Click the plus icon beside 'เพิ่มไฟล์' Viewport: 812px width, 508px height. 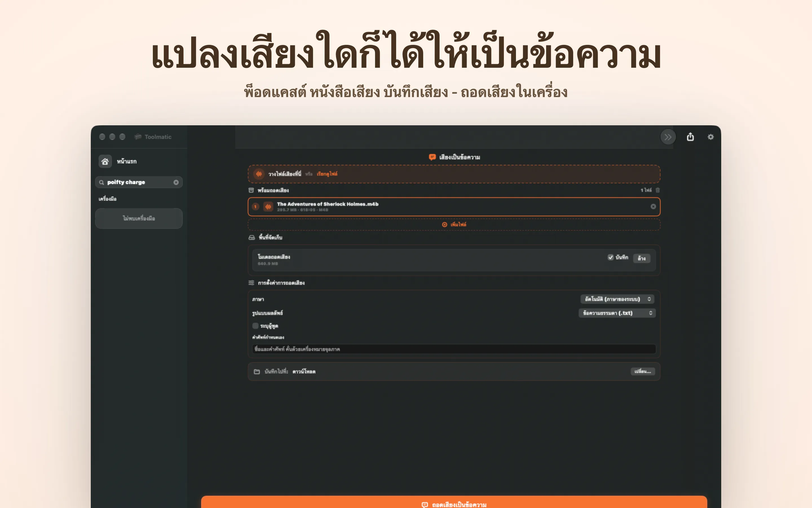[x=445, y=224]
